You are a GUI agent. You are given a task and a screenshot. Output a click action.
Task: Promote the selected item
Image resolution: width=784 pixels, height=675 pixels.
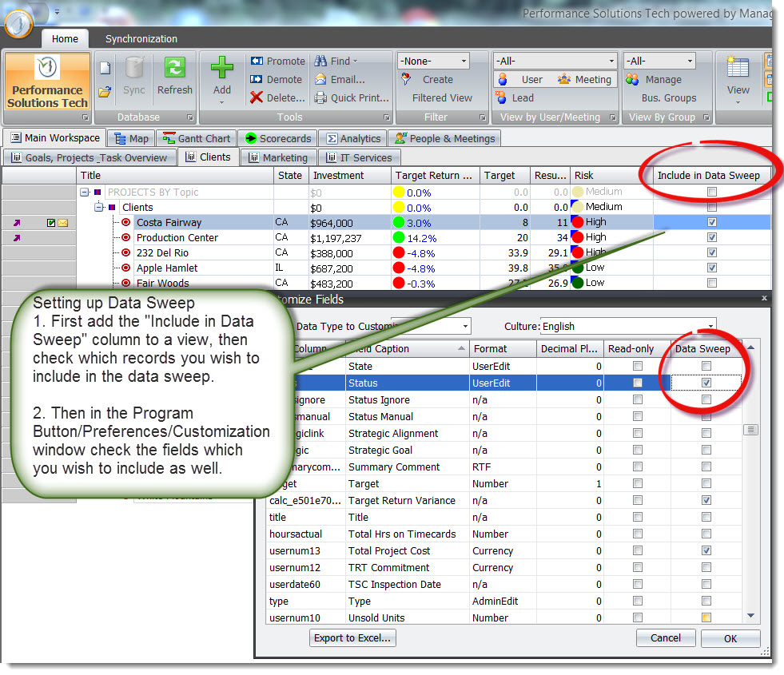(277, 61)
